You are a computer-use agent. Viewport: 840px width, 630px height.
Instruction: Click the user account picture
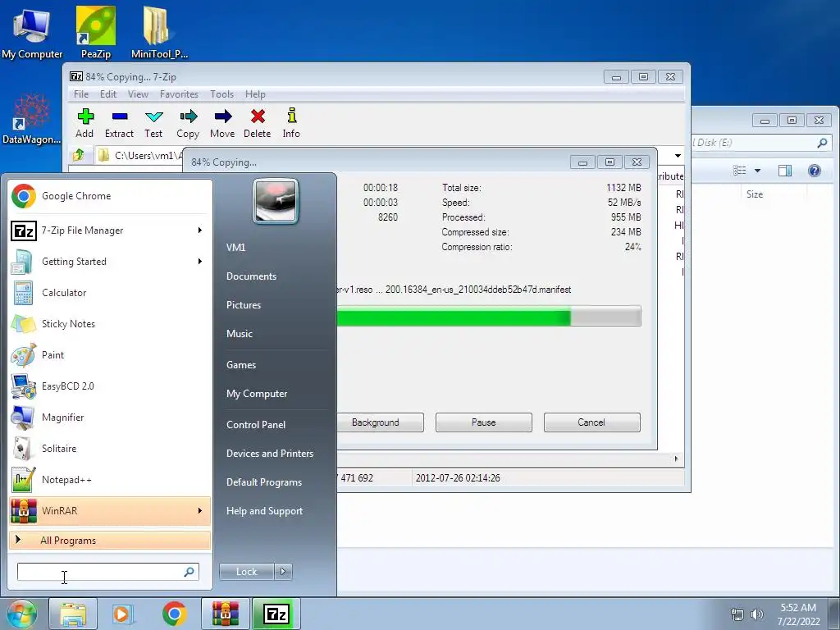click(x=276, y=201)
